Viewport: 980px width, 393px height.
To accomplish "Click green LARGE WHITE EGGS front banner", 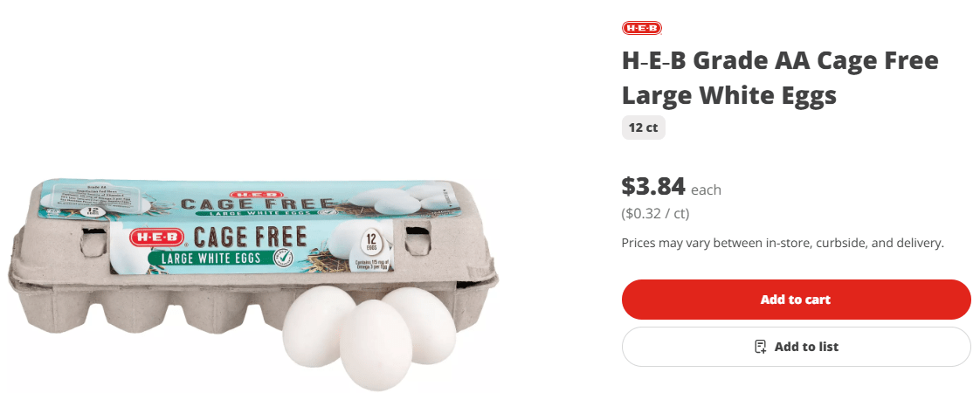I will pyautogui.click(x=208, y=257).
